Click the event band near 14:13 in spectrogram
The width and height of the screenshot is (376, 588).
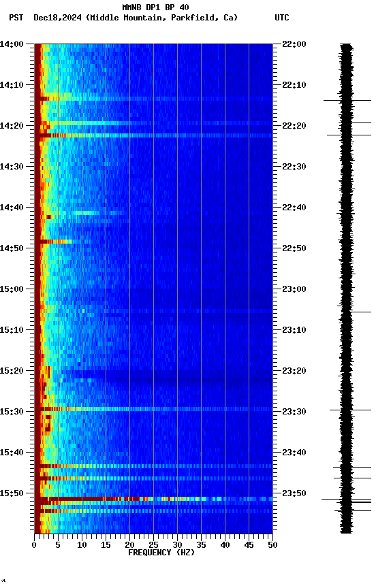(153, 99)
